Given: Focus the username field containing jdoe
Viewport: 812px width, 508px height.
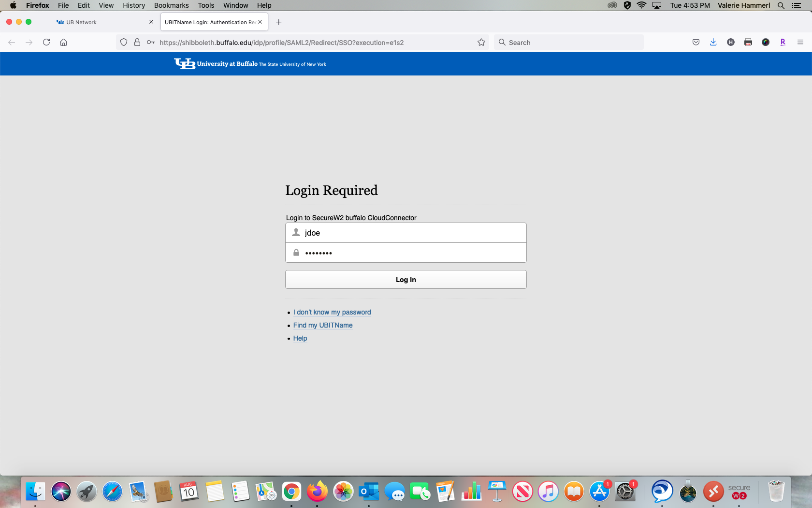Looking at the screenshot, I should click(411, 233).
